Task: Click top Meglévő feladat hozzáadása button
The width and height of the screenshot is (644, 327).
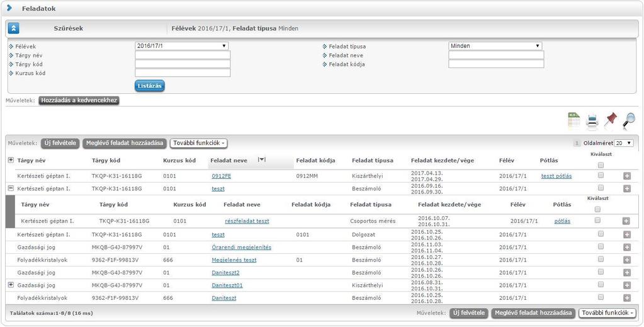Action: pos(125,143)
